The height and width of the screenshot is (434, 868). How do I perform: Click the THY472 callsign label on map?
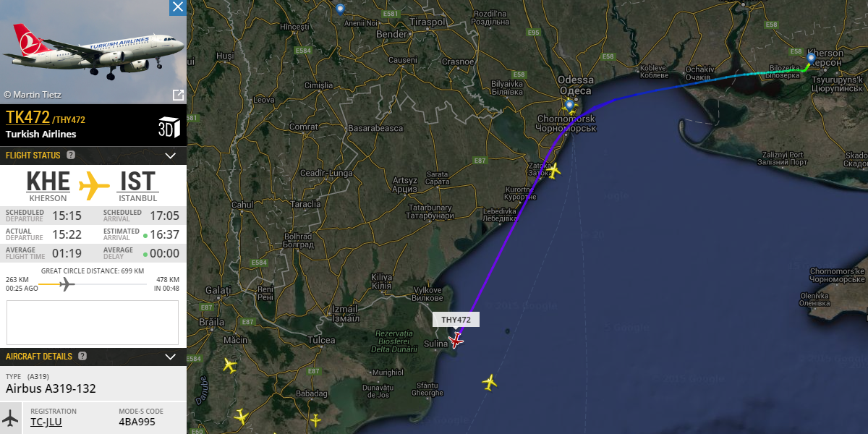coord(456,320)
